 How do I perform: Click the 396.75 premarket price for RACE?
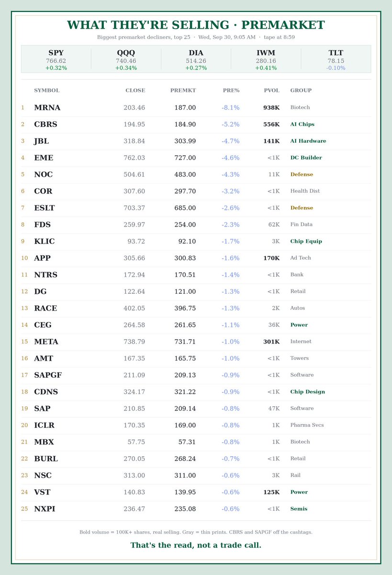point(185,308)
